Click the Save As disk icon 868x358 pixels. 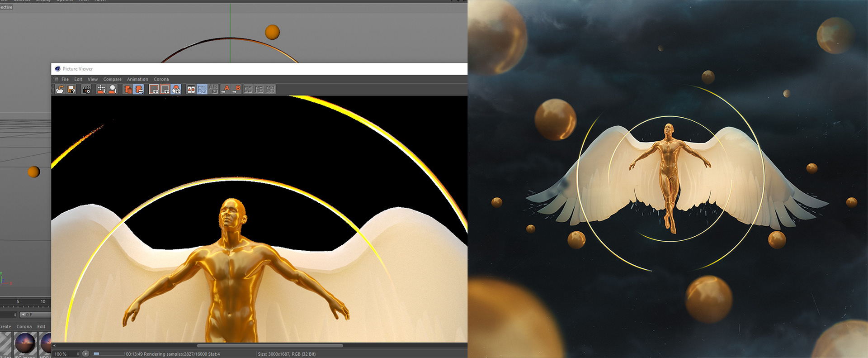[71, 90]
